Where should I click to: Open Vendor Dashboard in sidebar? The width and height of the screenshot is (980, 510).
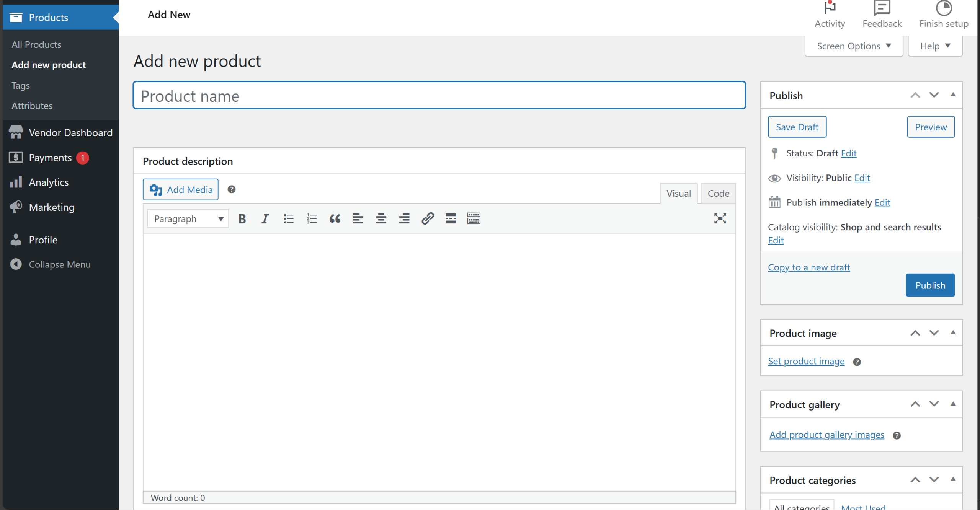pos(61,133)
